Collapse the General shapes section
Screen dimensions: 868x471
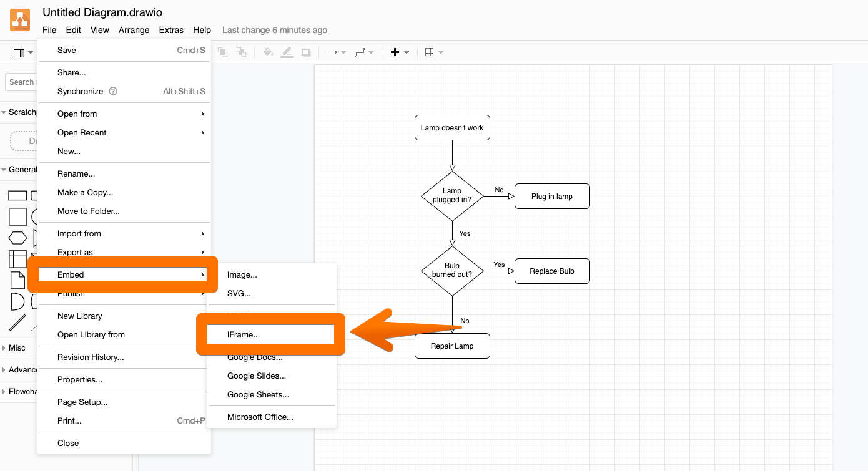click(22, 170)
